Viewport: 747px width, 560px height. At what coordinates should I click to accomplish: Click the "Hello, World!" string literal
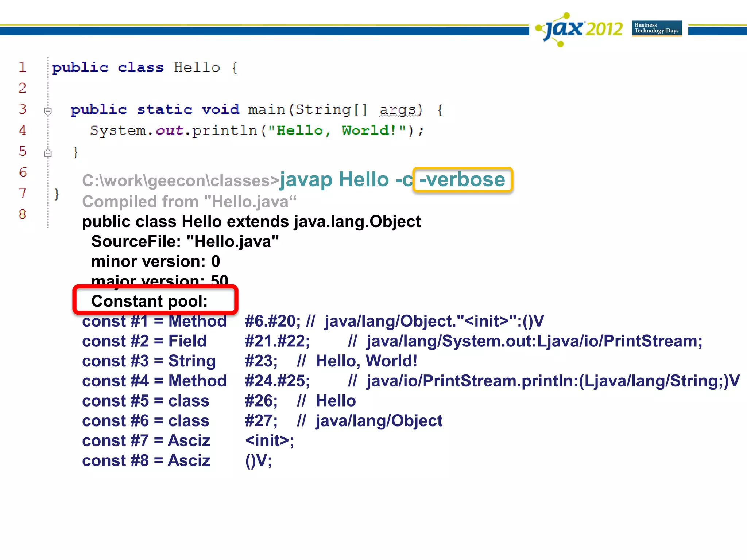click(x=337, y=131)
